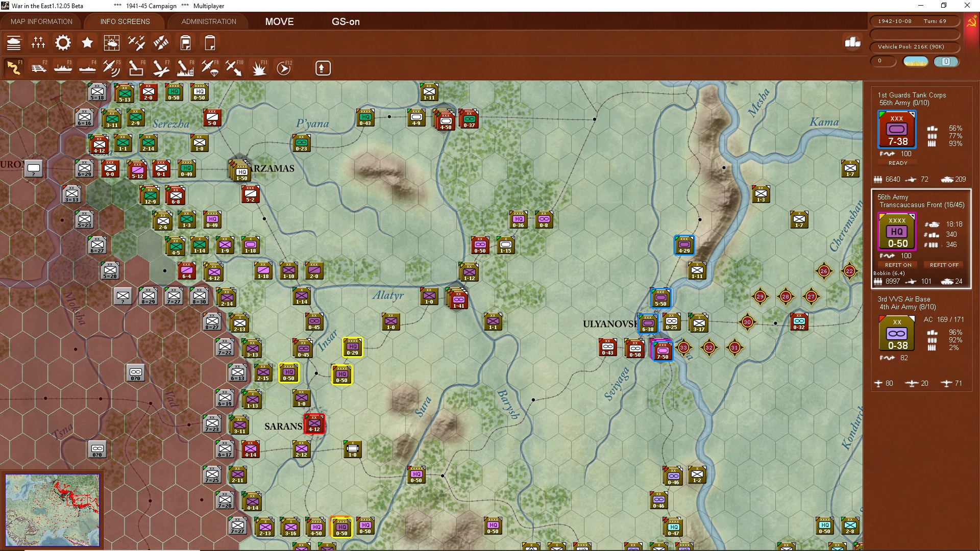Select the F3 naval transport mode
Screen dimensions: 980x551
click(63, 68)
